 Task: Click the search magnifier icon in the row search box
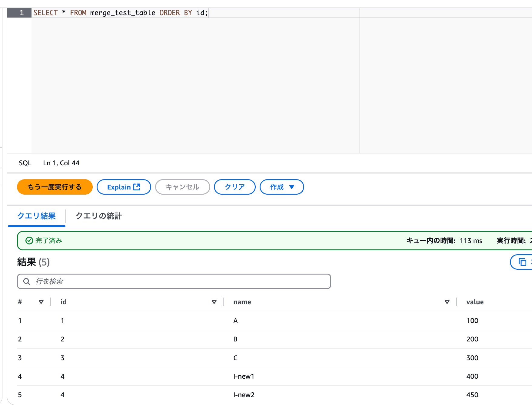(27, 282)
